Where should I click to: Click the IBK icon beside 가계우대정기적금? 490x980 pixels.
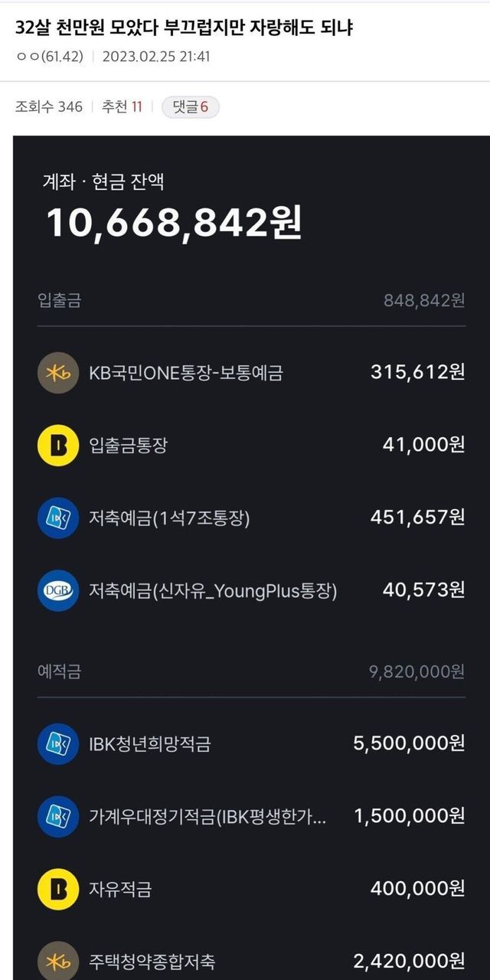(58, 816)
